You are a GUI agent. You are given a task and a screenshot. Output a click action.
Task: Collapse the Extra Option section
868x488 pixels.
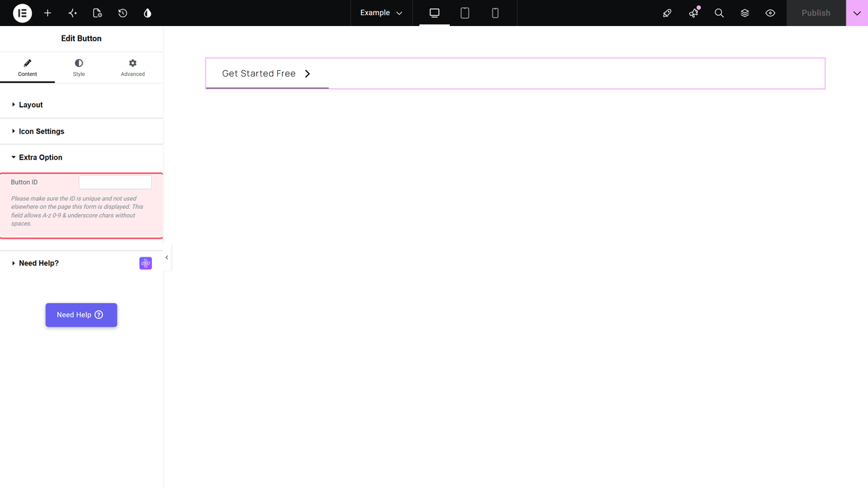point(81,158)
